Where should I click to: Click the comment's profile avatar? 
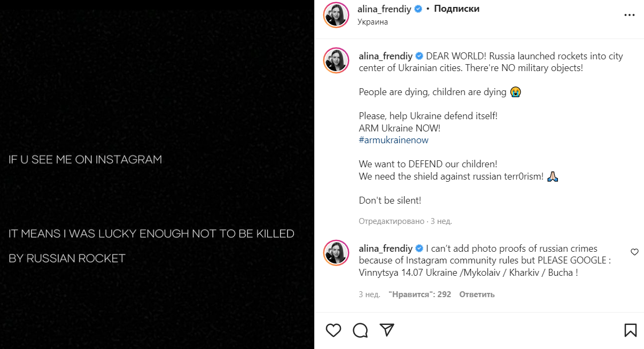click(336, 253)
